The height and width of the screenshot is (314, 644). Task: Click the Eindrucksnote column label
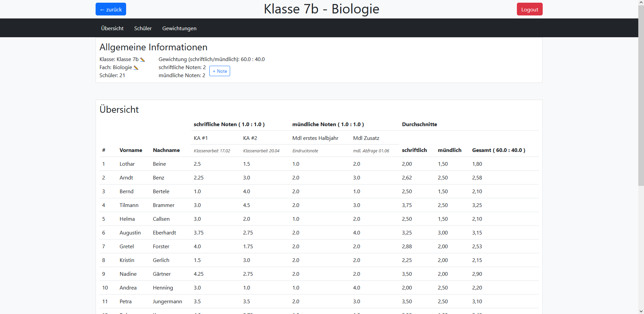(x=305, y=151)
